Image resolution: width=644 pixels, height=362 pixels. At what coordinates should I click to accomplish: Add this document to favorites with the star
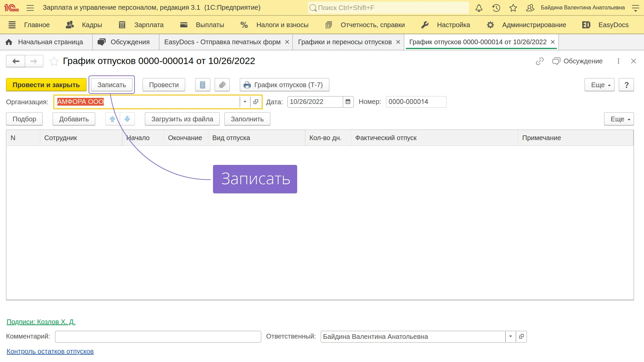click(x=54, y=61)
